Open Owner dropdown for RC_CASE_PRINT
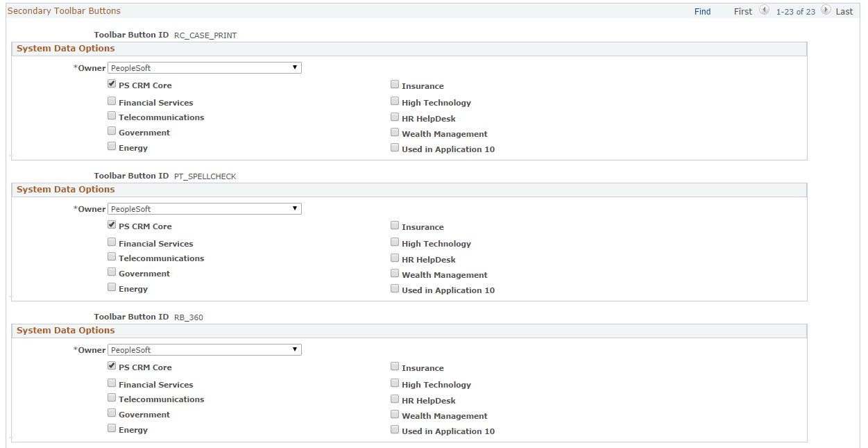 click(205, 68)
